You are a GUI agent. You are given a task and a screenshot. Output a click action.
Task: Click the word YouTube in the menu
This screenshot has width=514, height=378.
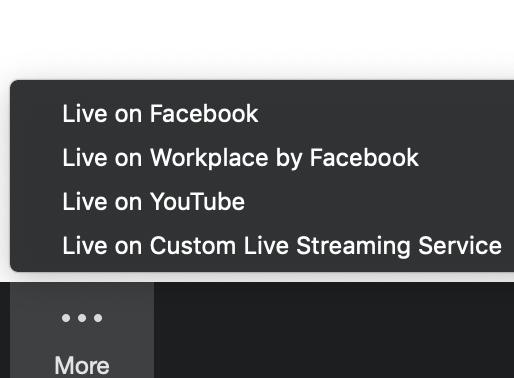click(197, 201)
